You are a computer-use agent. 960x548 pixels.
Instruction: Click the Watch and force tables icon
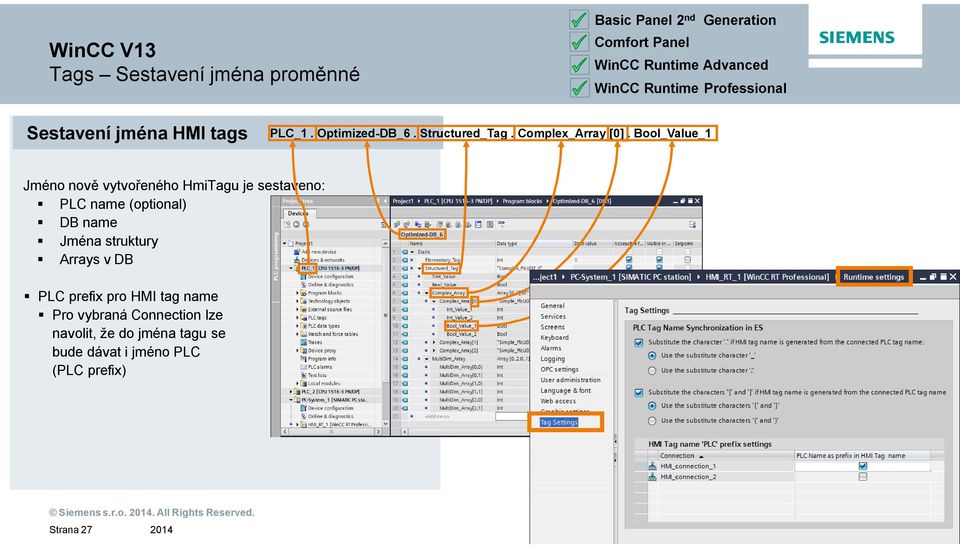coord(304,334)
